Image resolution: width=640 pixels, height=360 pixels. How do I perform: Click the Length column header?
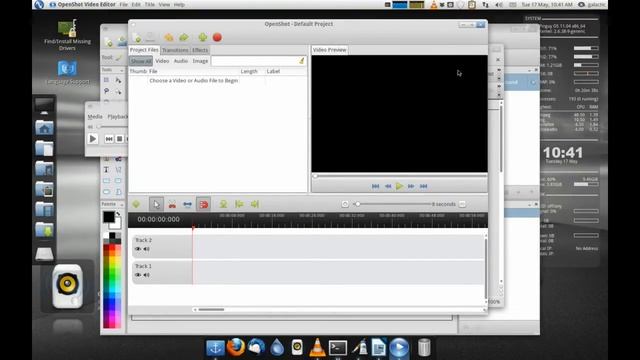[249, 71]
